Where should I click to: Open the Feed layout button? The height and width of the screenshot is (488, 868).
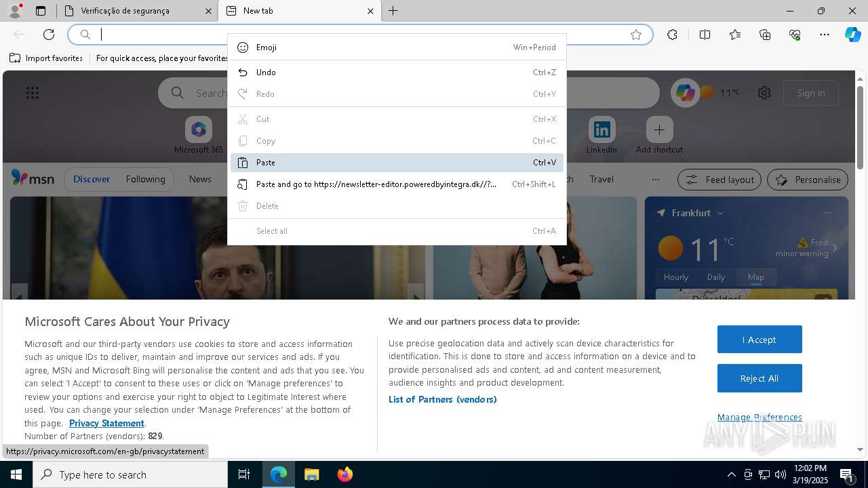(719, 180)
